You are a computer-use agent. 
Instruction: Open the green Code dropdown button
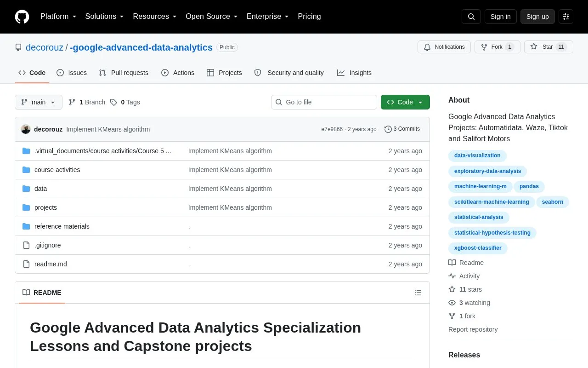(405, 102)
